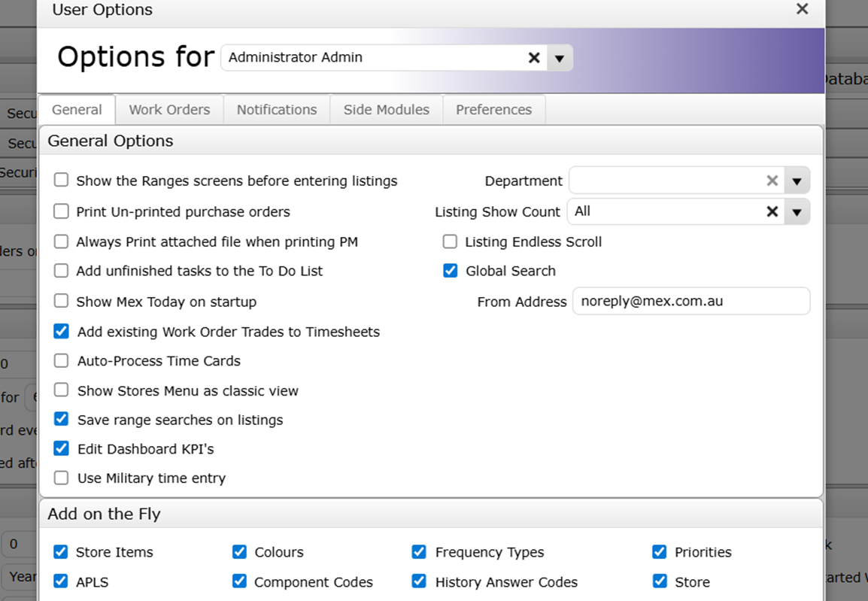Close the User Options dialog
The width and height of the screenshot is (868, 601).
[802, 9]
